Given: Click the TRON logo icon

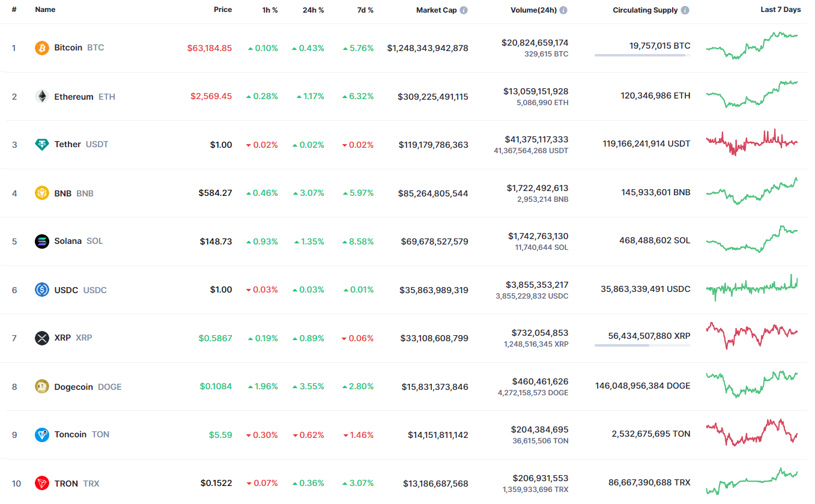Looking at the screenshot, I should pyautogui.click(x=42, y=484).
